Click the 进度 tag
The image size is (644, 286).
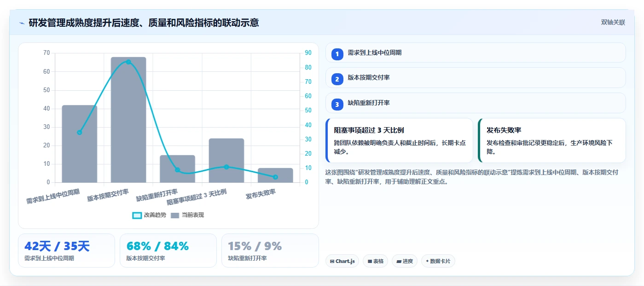coord(404,261)
